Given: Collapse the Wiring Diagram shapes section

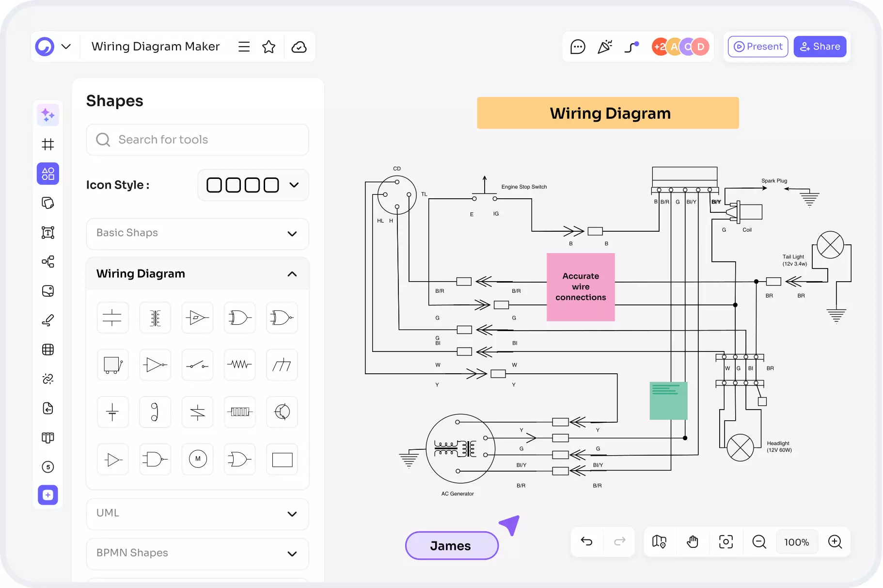Looking at the screenshot, I should pos(292,273).
